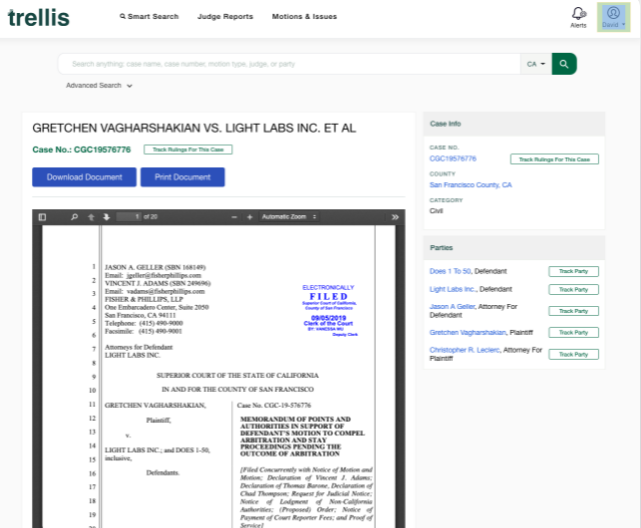The image size is (641, 528).
Task: Click the Case No.: CGC19576776 green text
Action: point(82,150)
